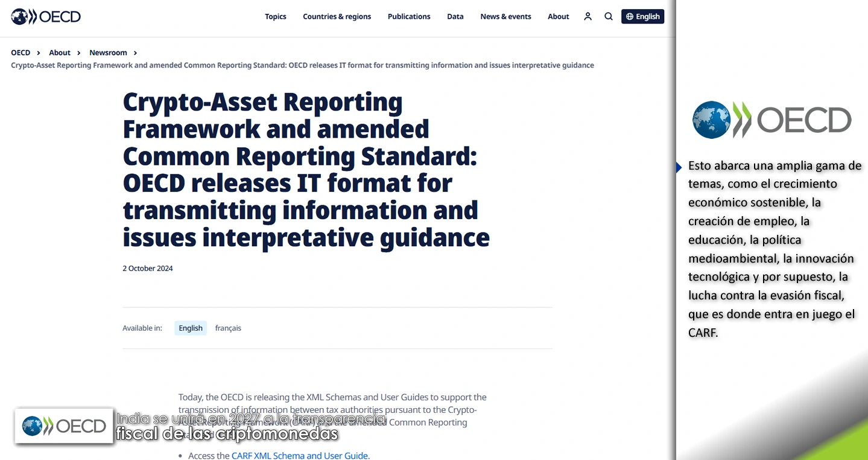
Task: Open the Publications menu
Action: (409, 16)
